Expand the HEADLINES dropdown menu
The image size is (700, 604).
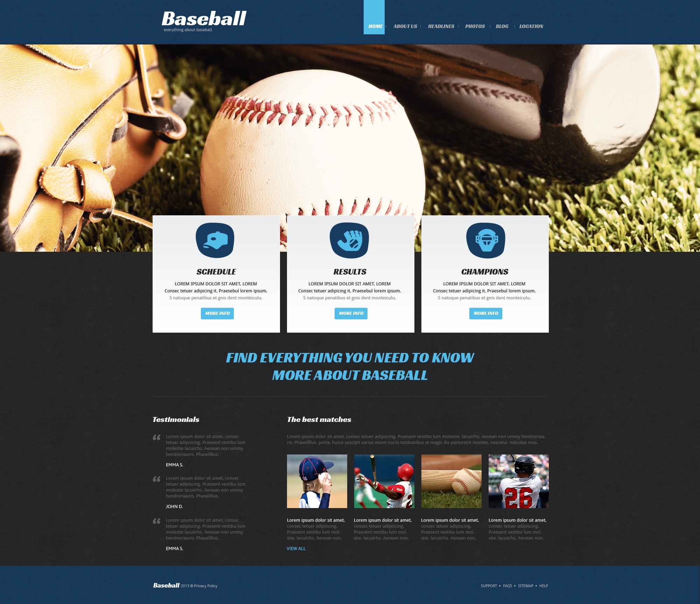pos(441,26)
